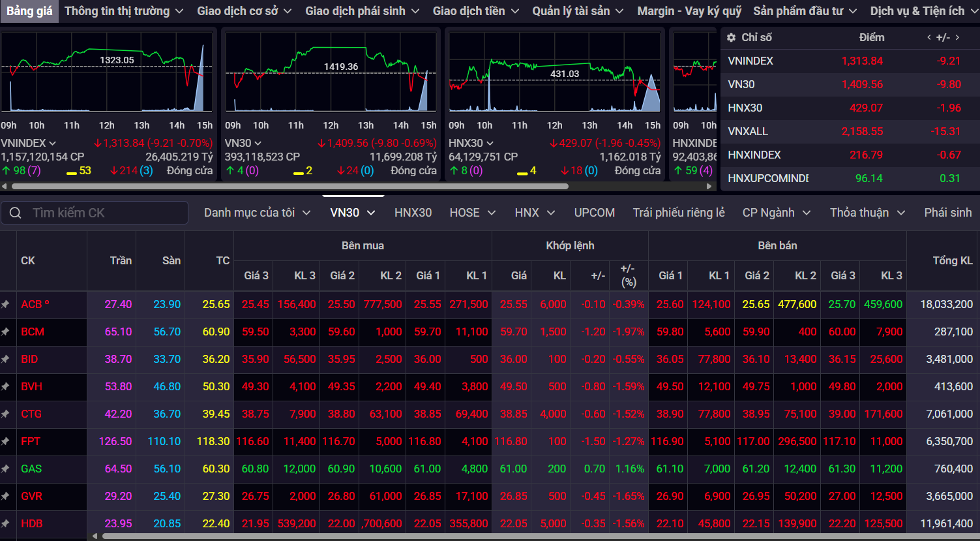The height and width of the screenshot is (541, 980).
Task: Click left chevron beside +/- column
Action: point(928,37)
